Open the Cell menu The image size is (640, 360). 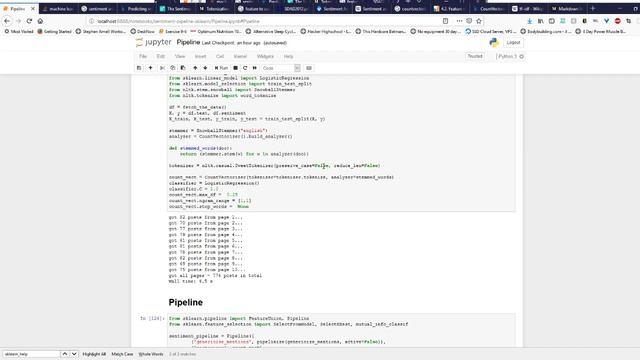tap(220, 56)
